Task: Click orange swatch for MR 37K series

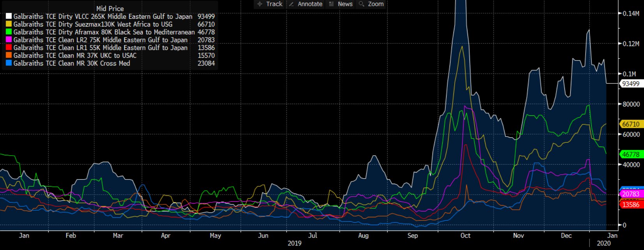Action: pos(9,55)
